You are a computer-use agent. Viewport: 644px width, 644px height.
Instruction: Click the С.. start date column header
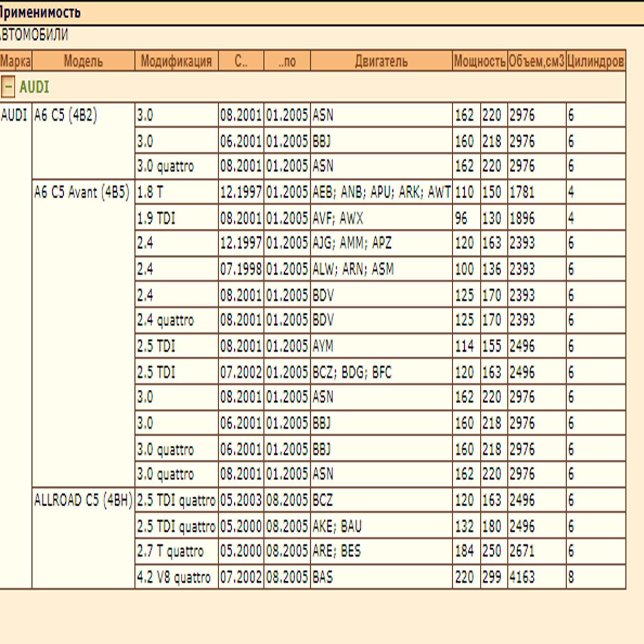click(x=241, y=61)
